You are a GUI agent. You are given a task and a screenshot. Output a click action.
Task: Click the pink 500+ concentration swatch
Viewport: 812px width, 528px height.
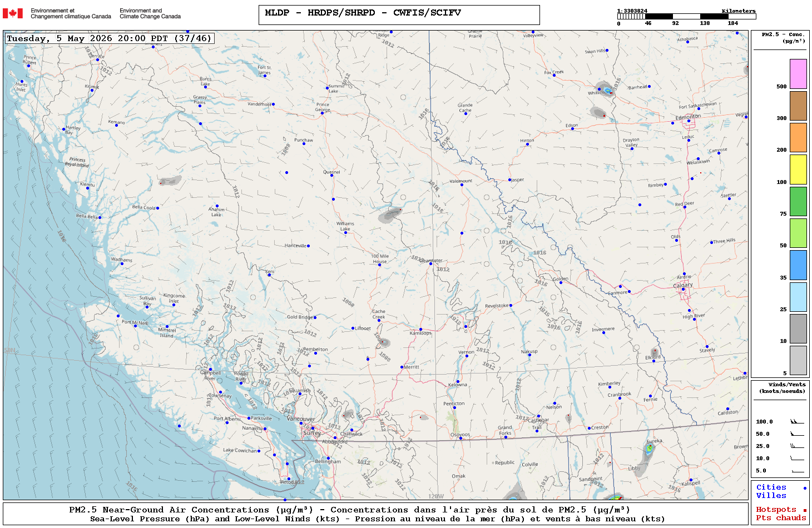point(798,74)
